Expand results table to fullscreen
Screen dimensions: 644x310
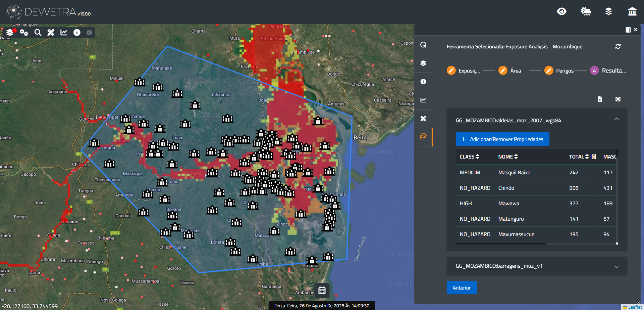click(x=618, y=99)
